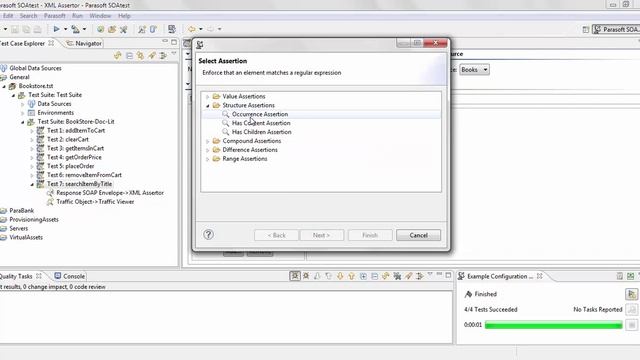Click the stop icon beside the green progress bar
Screen dimensions: 640x360
[x=631, y=325]
